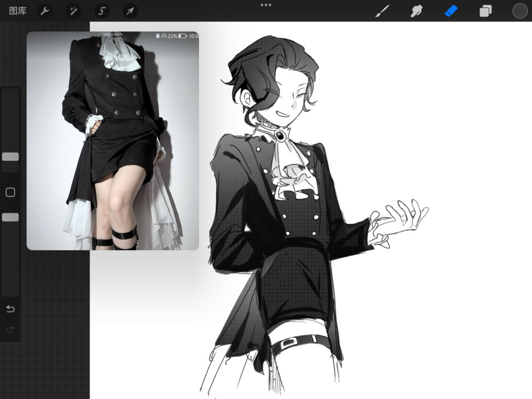Open the Layers panel
Viewport: 532px width, 399px height.
(x=486, y=11)
